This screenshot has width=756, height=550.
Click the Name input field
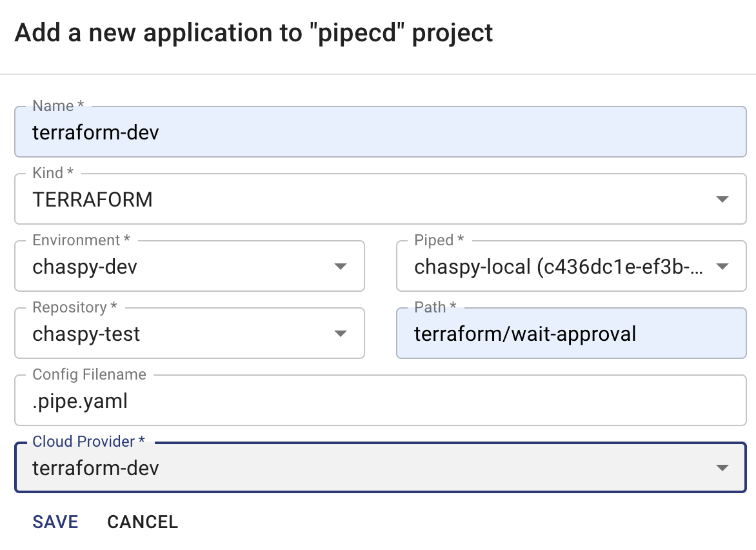point(378,132)
